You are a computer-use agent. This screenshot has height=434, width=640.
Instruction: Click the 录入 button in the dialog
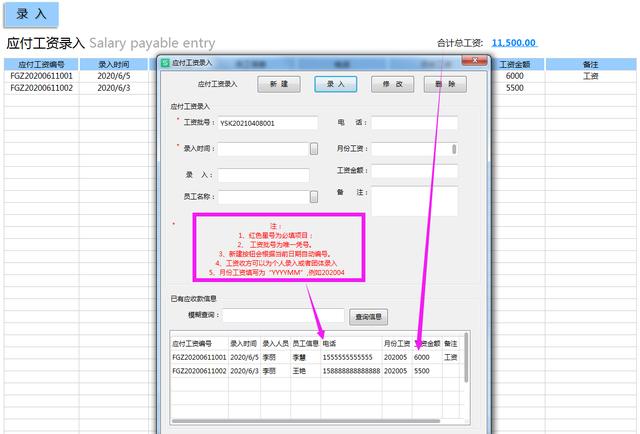[x=336, y=84]
